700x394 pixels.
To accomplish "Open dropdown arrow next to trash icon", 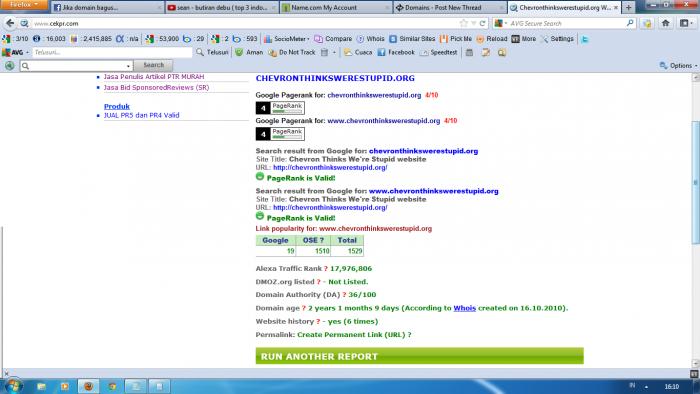I will (x=334, y=53).
